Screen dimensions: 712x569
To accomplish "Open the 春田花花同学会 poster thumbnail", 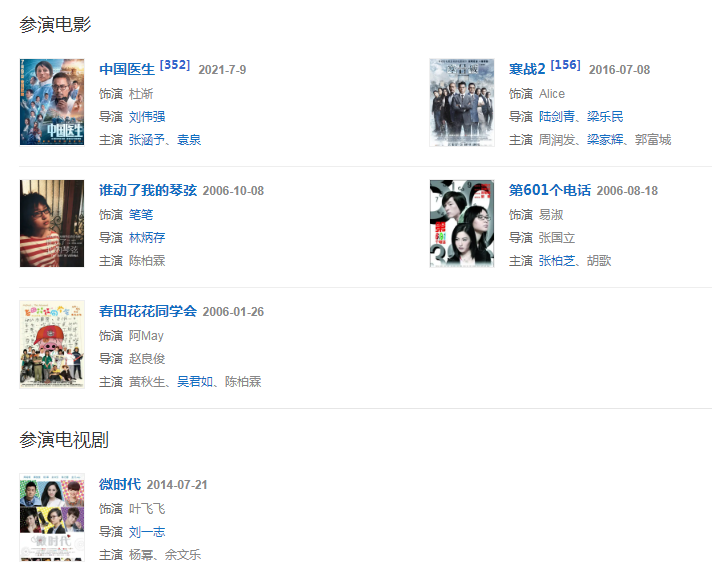I will [52, 344].
